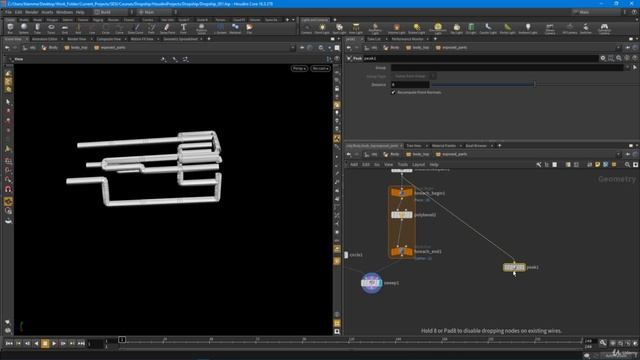Select the Box shelf tool
Screen dimensions: 640x360
(10, 29)
